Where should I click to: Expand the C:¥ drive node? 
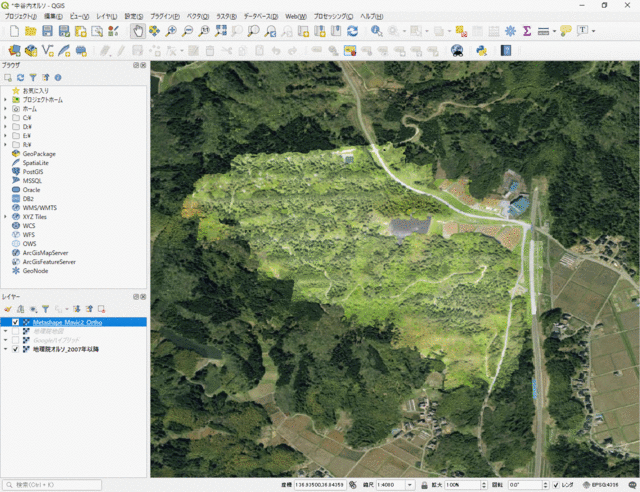[5, 118]
